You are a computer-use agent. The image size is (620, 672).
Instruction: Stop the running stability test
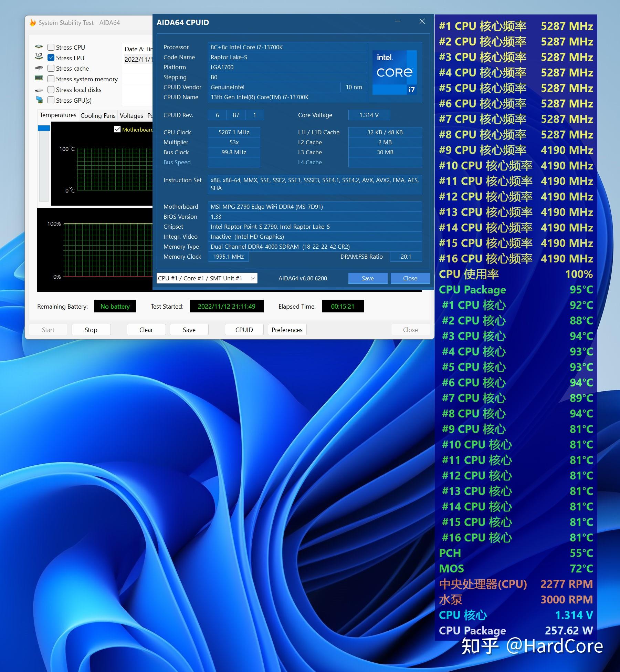point(91,330)
